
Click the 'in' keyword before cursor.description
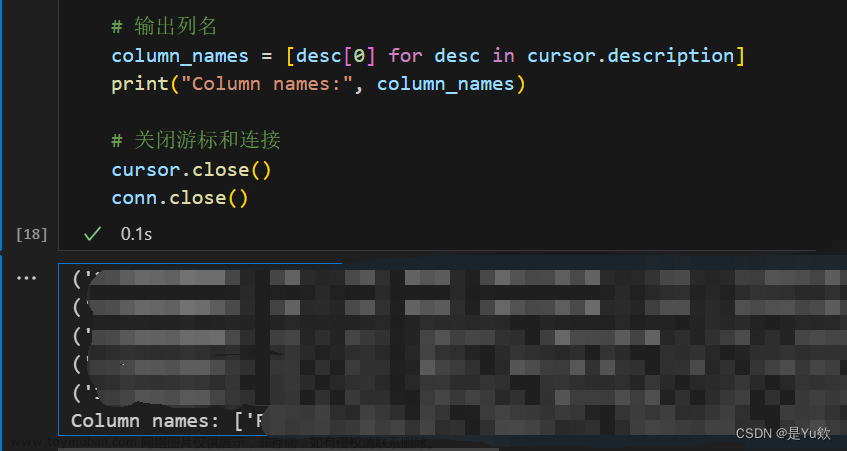pyautogui.click(x=503, y=56)
